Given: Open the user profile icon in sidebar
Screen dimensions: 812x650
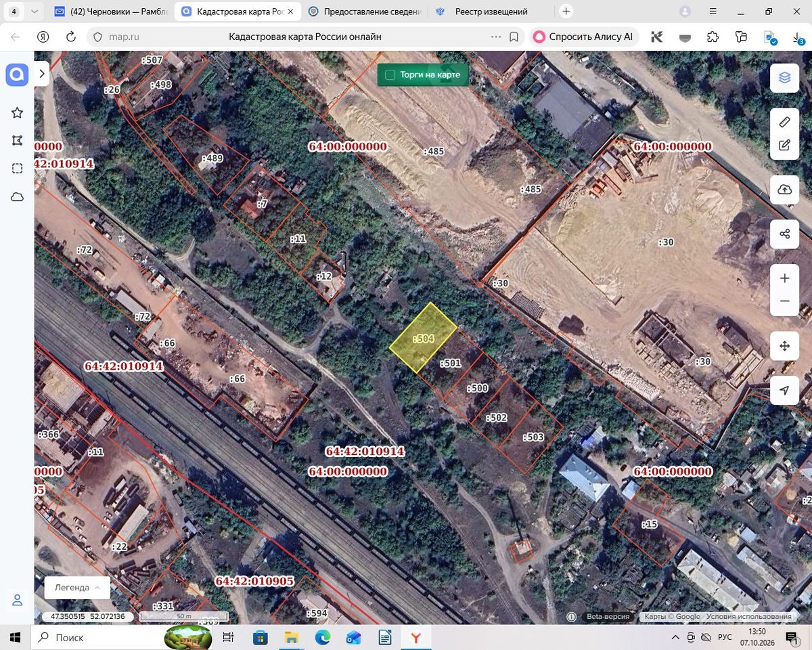Looking at the screenshot, I should click(17, 600).
